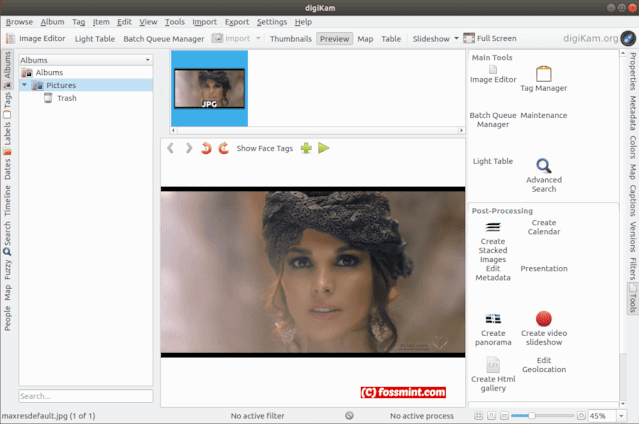Toggle Show Face Tags
This screenshot has height=424, width=639.
[x=264, y=148]
